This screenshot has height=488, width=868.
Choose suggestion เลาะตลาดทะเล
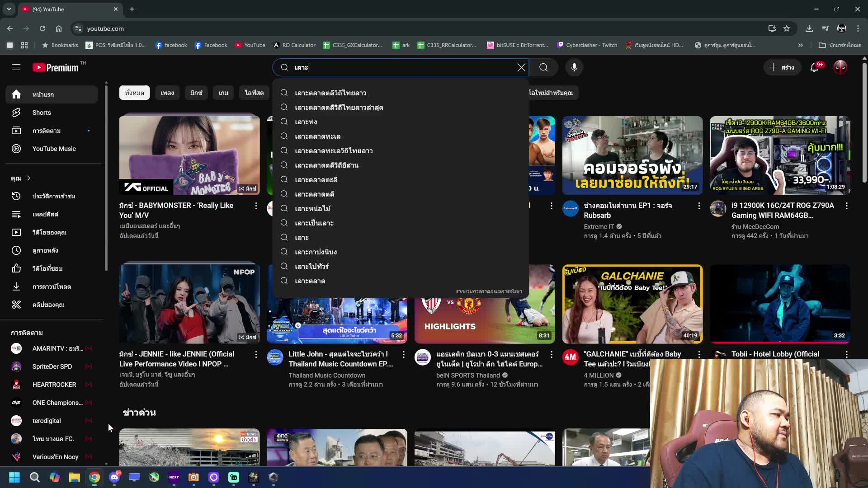[x=401, y=136]
